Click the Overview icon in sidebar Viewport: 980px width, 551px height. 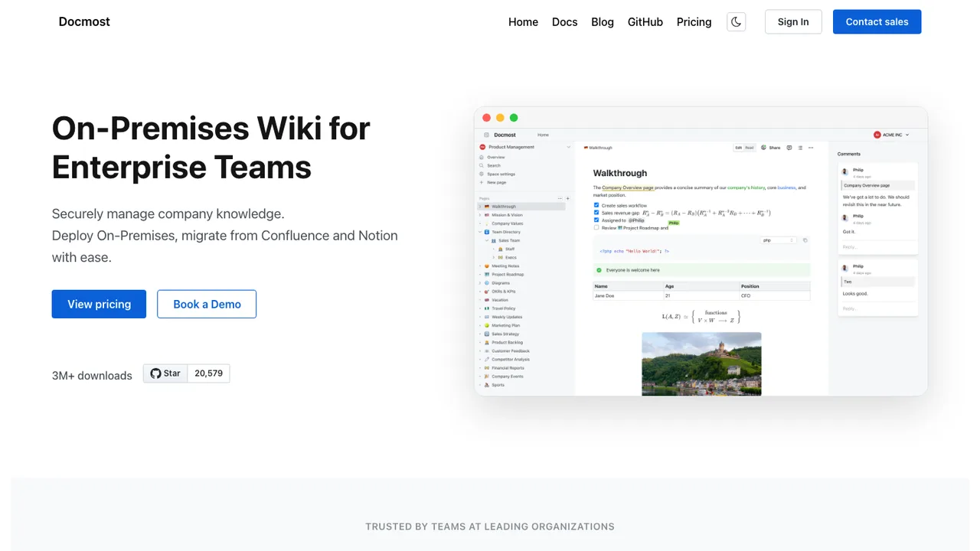pos(482,157)
